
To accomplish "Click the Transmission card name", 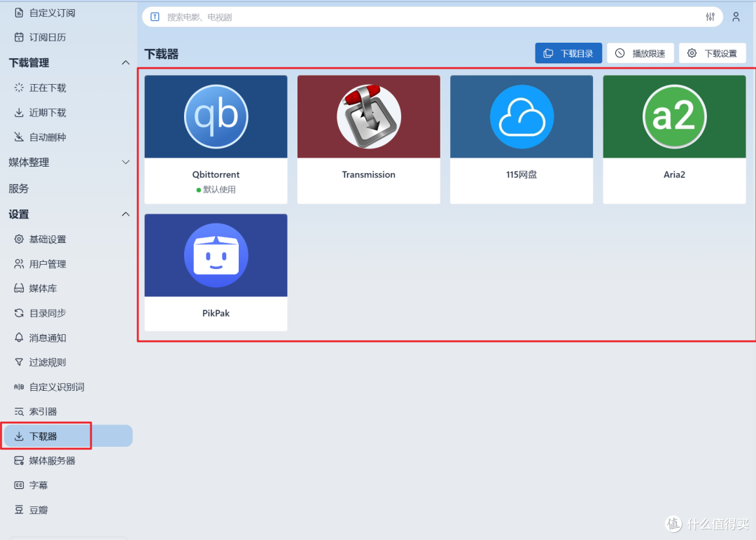I will [369, 174].
